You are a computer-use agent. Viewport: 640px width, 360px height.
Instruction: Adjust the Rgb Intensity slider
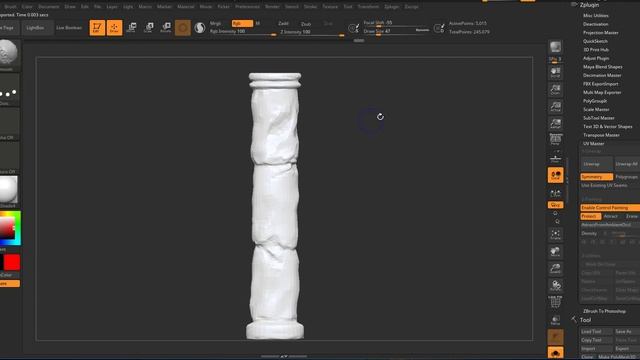[242, 32]
